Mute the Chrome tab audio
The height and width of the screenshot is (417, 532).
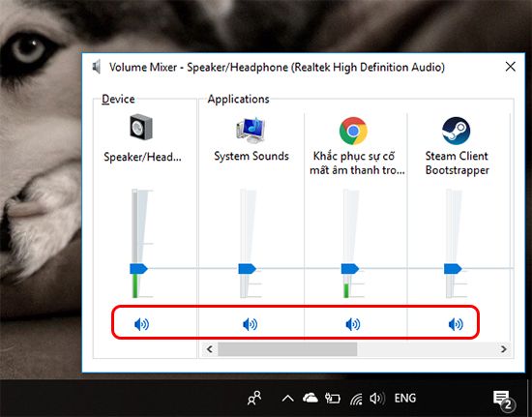coord(353,324)
